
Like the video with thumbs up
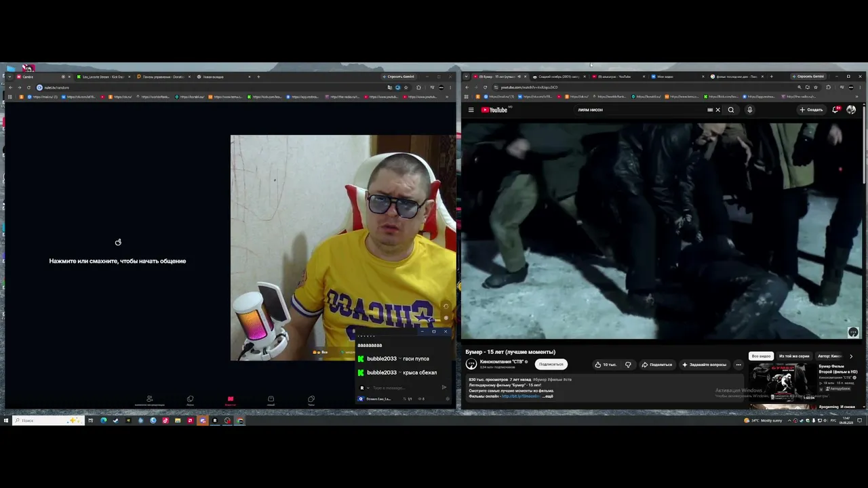[x=606, y=365]
